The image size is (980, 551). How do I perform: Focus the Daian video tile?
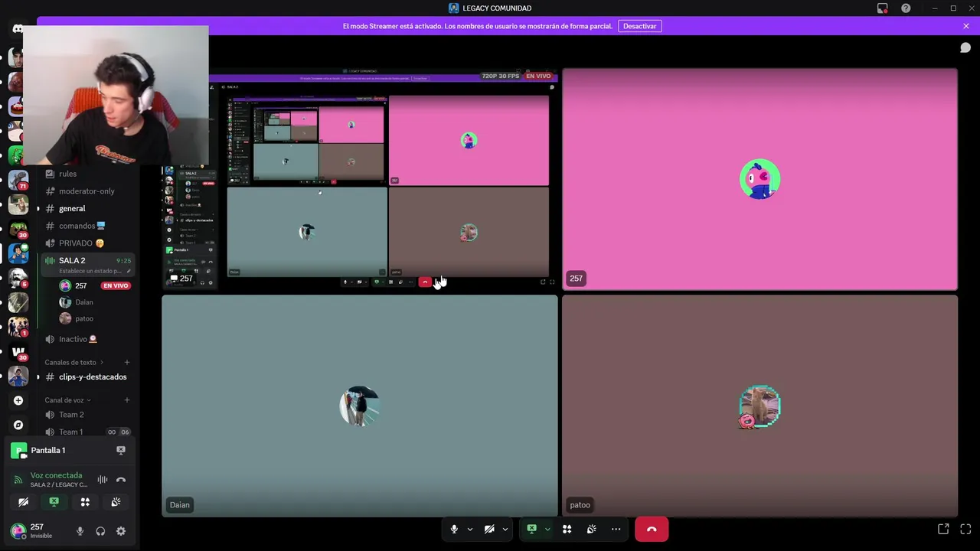point(360,406)
